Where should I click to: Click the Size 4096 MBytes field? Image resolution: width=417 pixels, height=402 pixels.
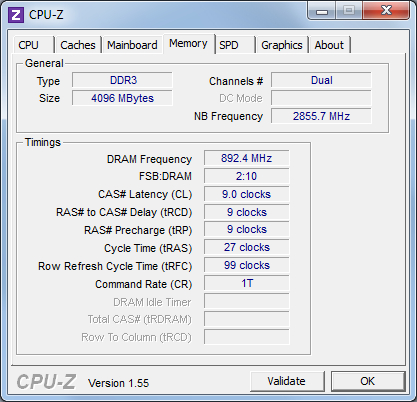pyautogui.click(x=122, y=98)
